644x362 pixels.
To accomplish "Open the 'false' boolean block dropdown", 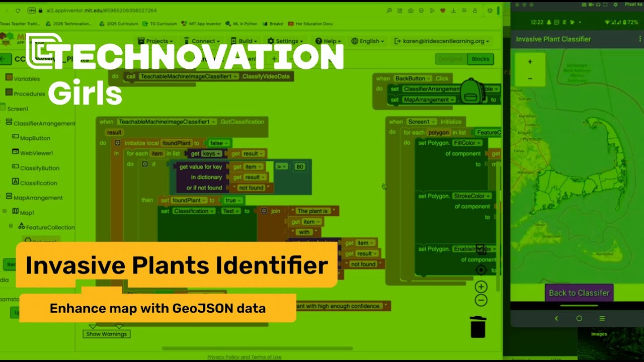I will click(x=219, y=143).
